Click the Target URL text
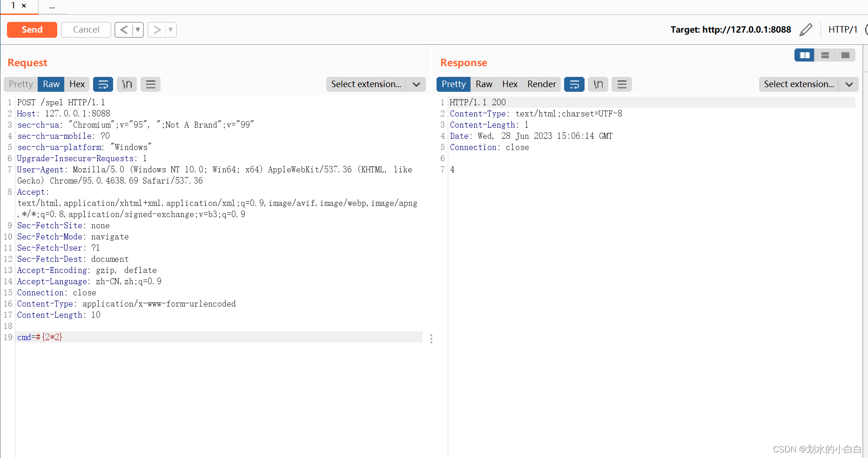The width and height of the screenshot is (868, 458). coord(731,30)
